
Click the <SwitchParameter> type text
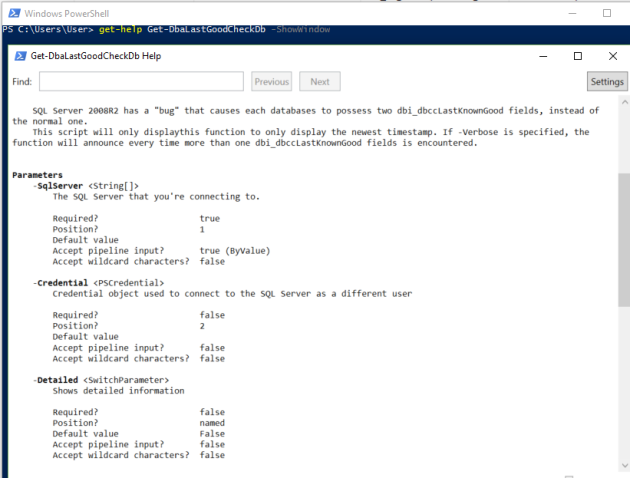126,380
